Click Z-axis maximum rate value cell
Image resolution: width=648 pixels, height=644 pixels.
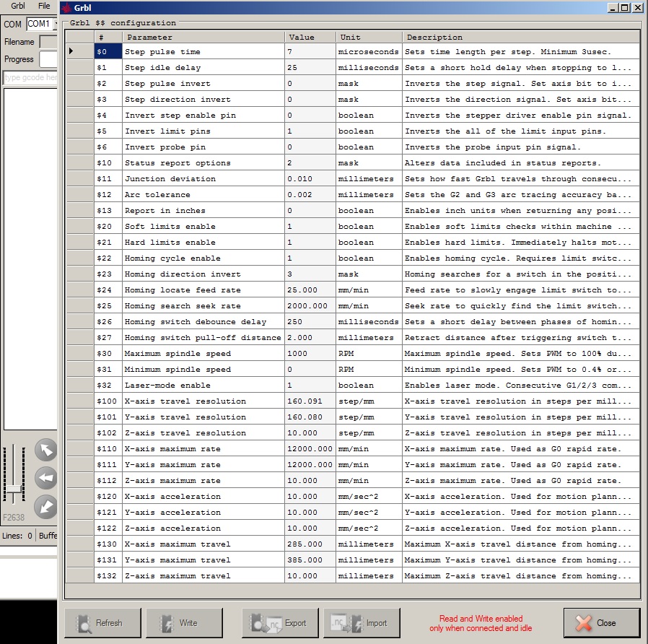pos(310,480)
